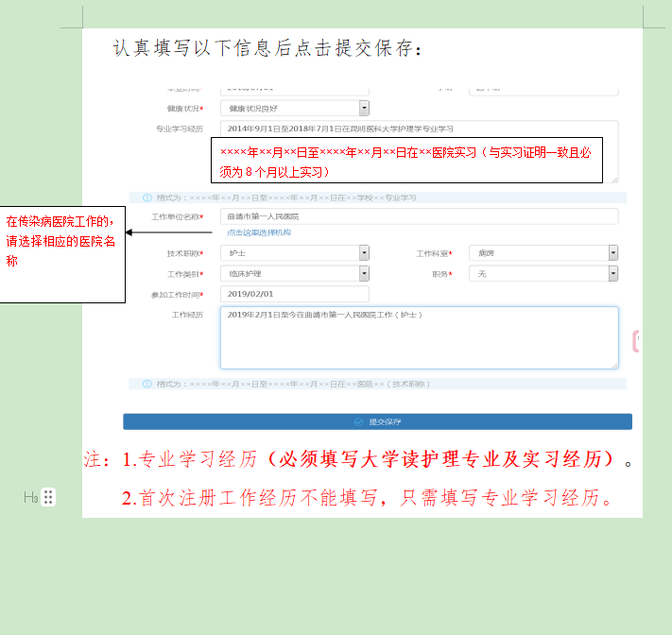Expand the 工作类别 dropdown arrow
The height and width of the screenshot is (635, 672).
pos(364,273)
